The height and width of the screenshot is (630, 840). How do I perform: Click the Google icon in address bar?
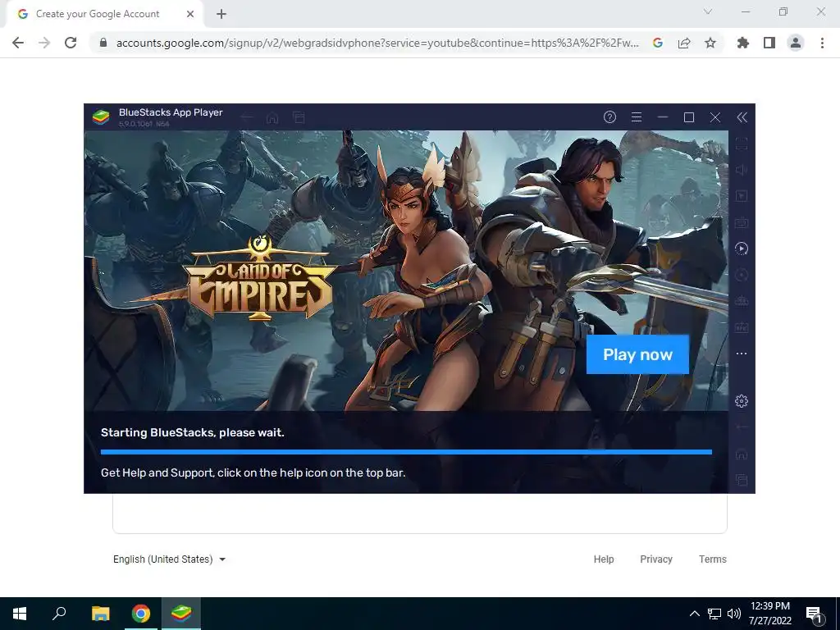point(658,43)
